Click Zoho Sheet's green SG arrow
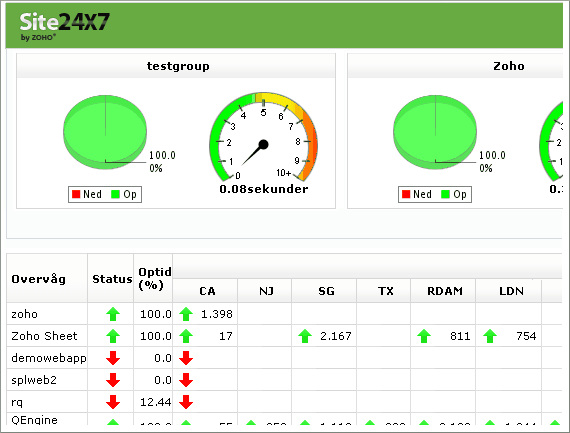This screenshot has height=433, width=570. [305, 336]
